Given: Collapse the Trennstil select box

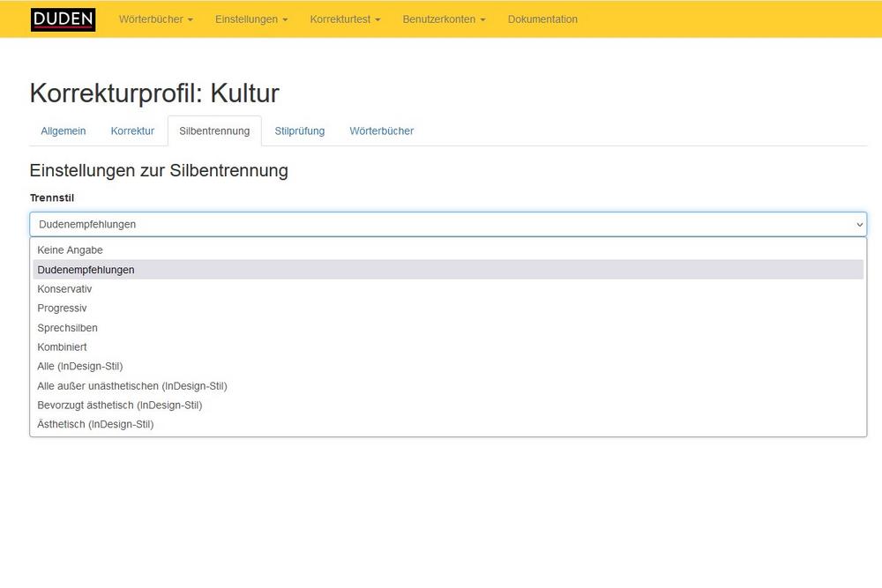Looking at the screenshot, I should pyautogui.click(x=448, y=224).
